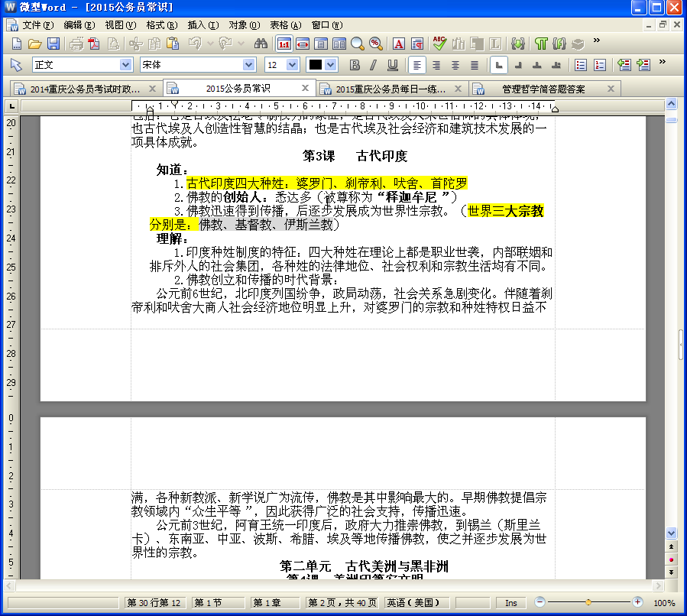Run spell check with the ABC checkmark icon
The width and height of the screenshot is (687, 616).
(439, 43)
